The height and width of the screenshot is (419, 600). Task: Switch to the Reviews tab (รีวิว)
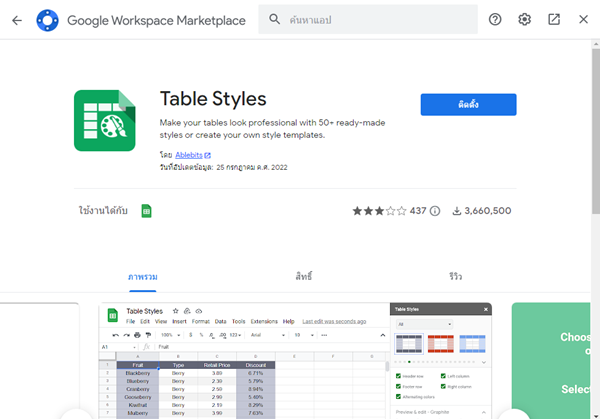[x=455, y=277]
